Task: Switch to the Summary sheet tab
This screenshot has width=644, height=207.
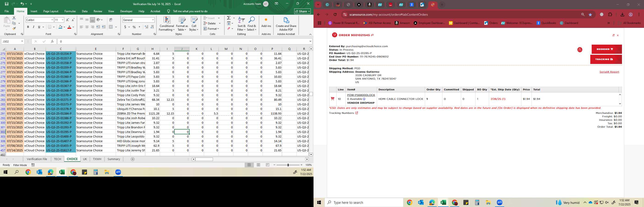Action: pyautogui.click(x=114, y=159)
